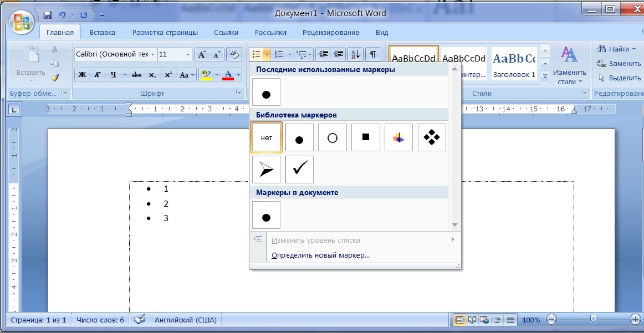This screenshot has height=333, width=644.
Task: Save the document from the quick access toolbar
Action: [48, 15]
